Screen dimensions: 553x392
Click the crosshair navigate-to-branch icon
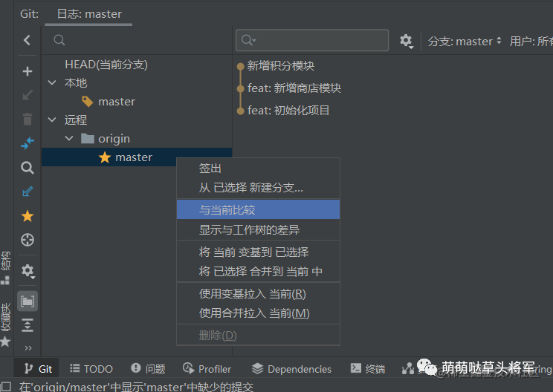(x=28, y=240)
